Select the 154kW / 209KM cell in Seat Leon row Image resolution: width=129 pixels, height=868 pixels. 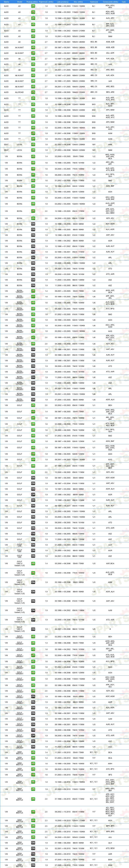tap(78, 145)
